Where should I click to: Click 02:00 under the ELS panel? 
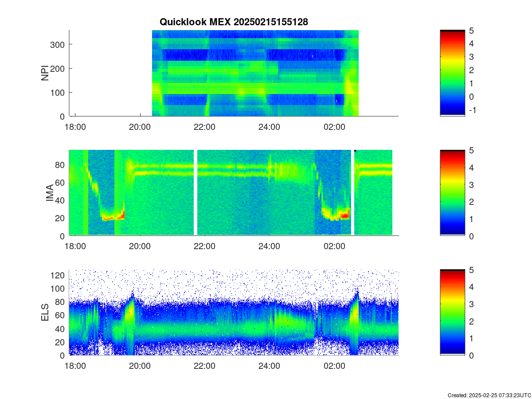click(x=334, y=366)
